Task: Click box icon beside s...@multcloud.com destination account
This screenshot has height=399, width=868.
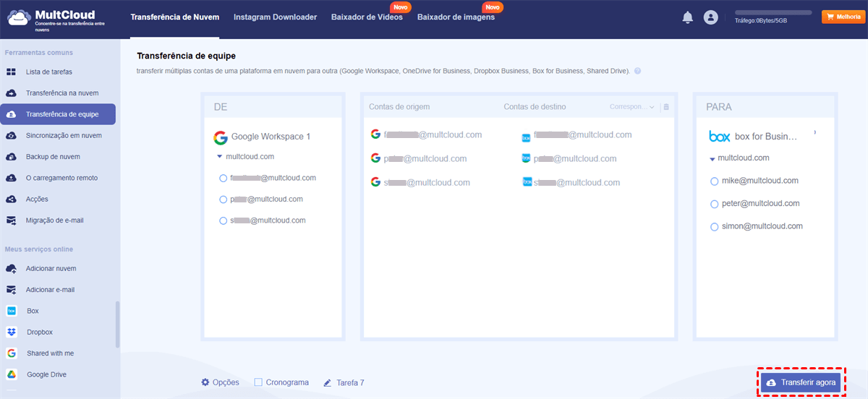Action: (527, 182)
